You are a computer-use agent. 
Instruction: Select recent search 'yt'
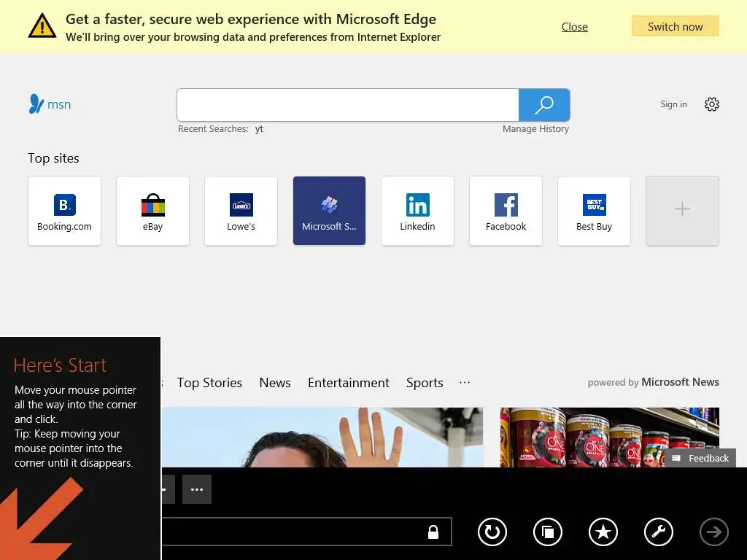tap(259, 129)
